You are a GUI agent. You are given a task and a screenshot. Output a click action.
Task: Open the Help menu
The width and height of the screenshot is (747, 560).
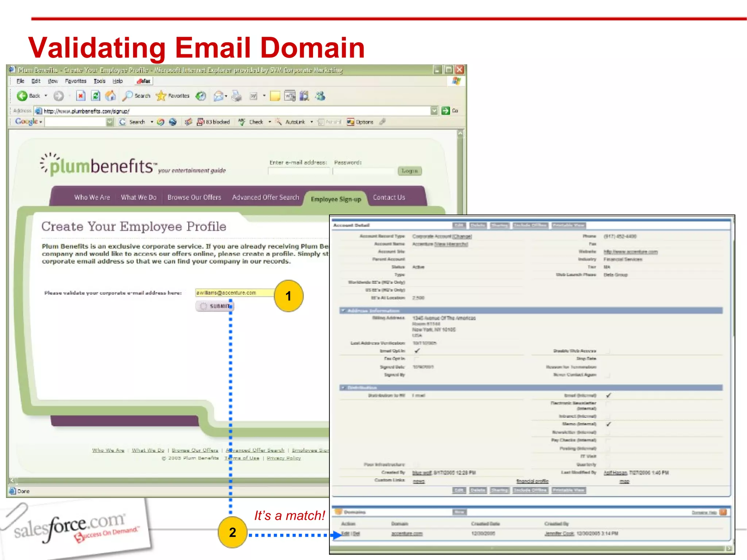coord(117,81)
